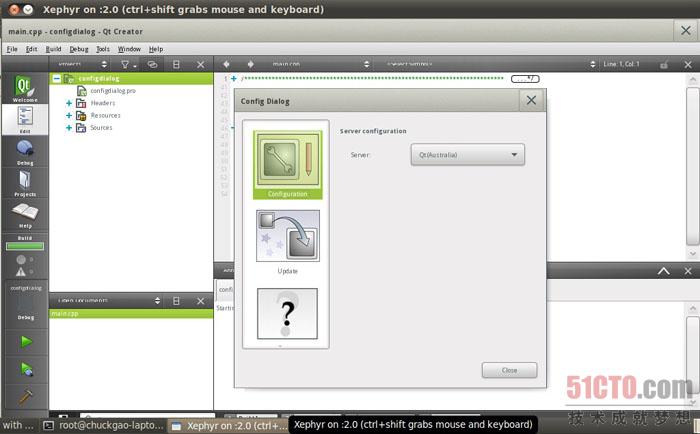The image size is (700, 434).
Task: Open the Open Documents pane selector dropdown
Action: tap(106, 301)
